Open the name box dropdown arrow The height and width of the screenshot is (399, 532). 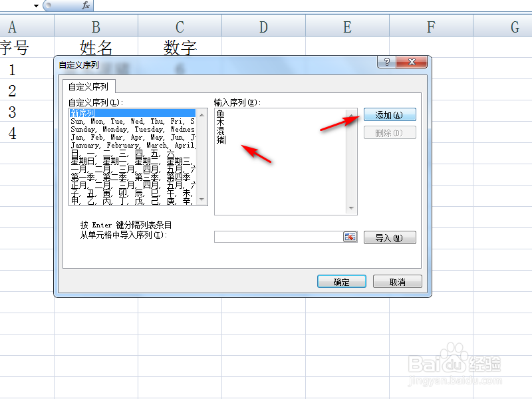36,5
